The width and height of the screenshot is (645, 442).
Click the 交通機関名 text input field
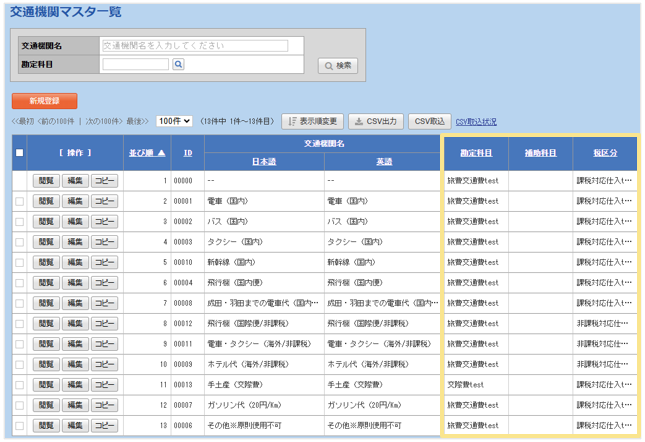pos(228,46)
